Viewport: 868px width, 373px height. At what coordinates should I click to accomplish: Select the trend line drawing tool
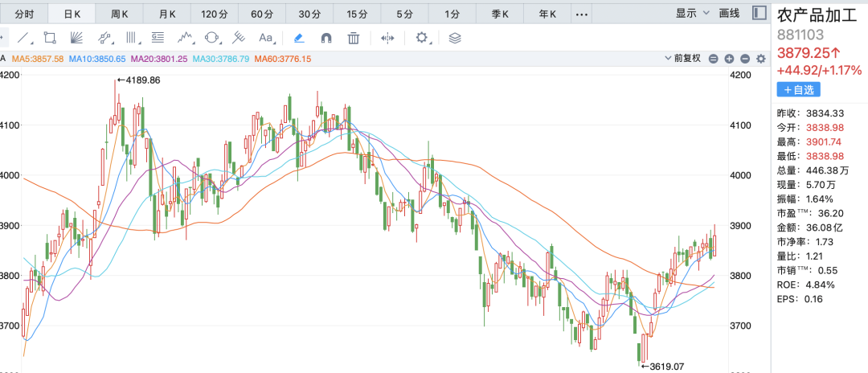(23, 37)
